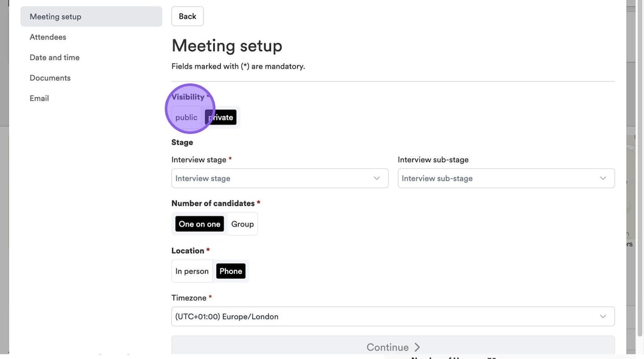Go to the Attendees section

click(x=48, y=37)
